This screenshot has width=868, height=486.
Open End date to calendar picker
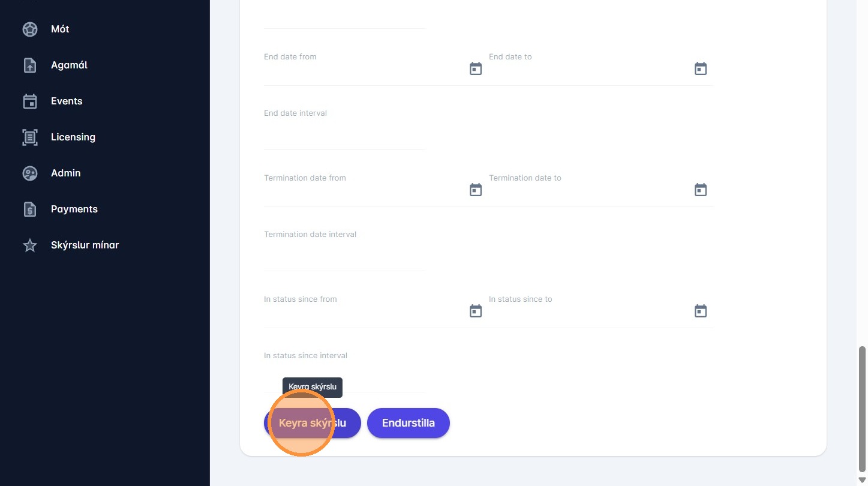(x=701, y=69)
